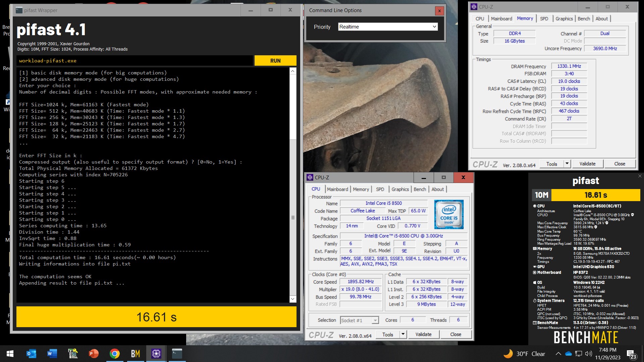
Task: Close the BenchMate pifast result panel
Action: pos(640,176)
